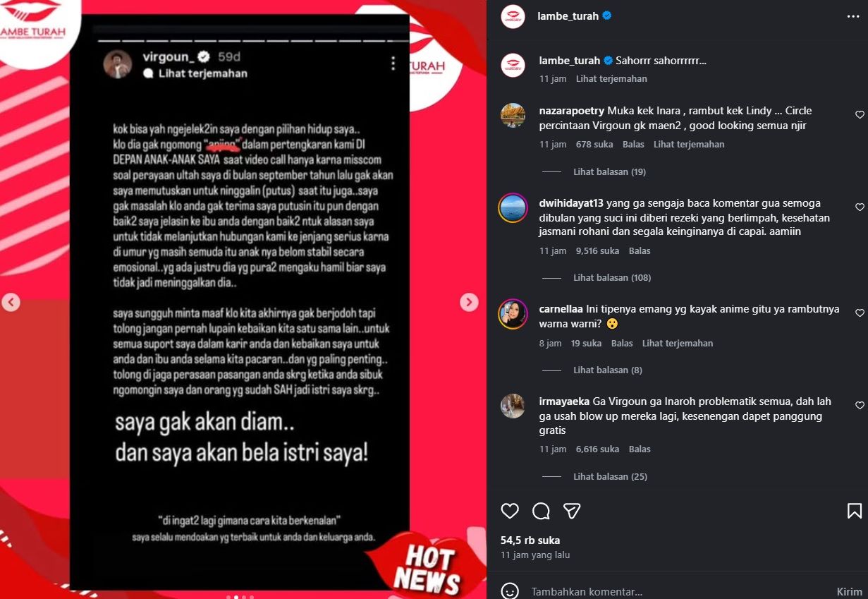The width and height of the screenshot is (868, 599).
Task: Open carnellaa's profile avatar
Action: [x=513, y=314]
